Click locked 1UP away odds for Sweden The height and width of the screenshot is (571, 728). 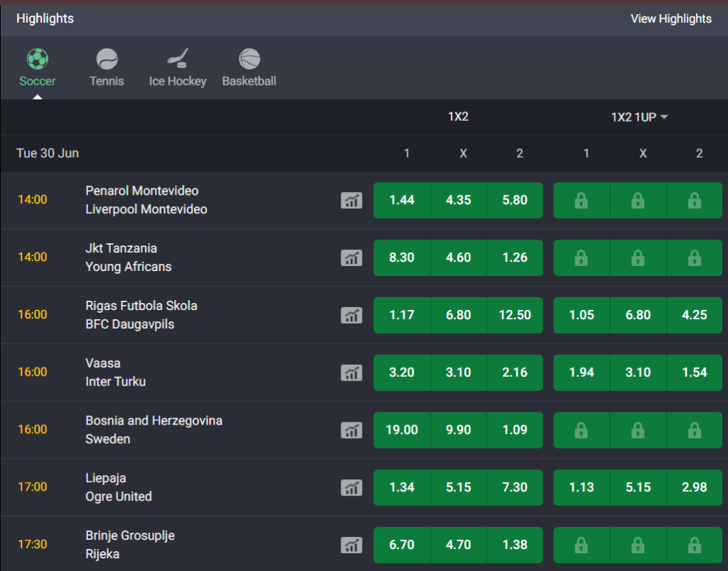(x=695, y=430)
